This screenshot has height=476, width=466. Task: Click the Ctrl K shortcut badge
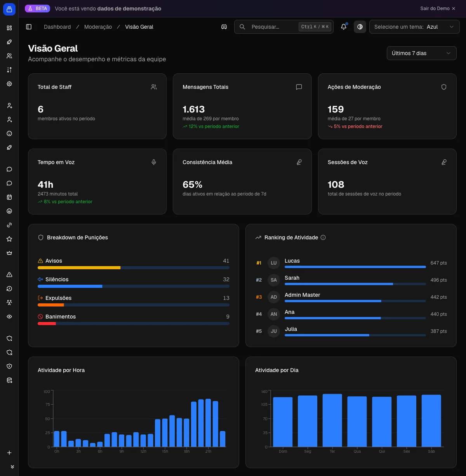[x=315, y=27]
